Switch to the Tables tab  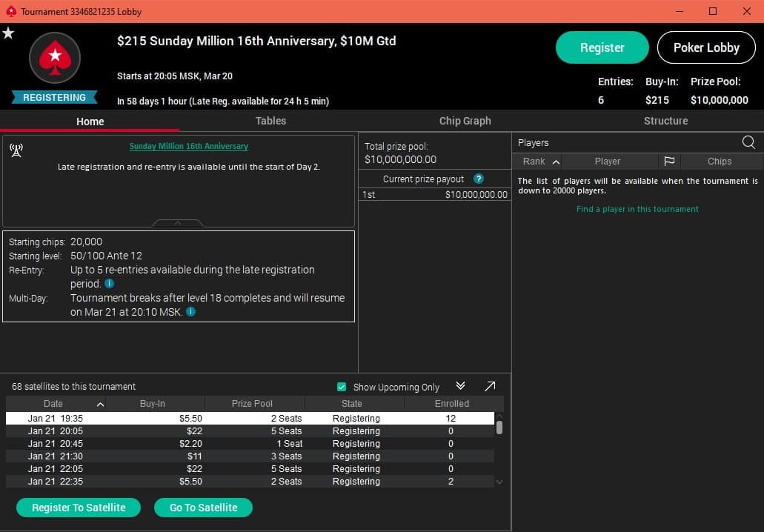pos(271,121)
